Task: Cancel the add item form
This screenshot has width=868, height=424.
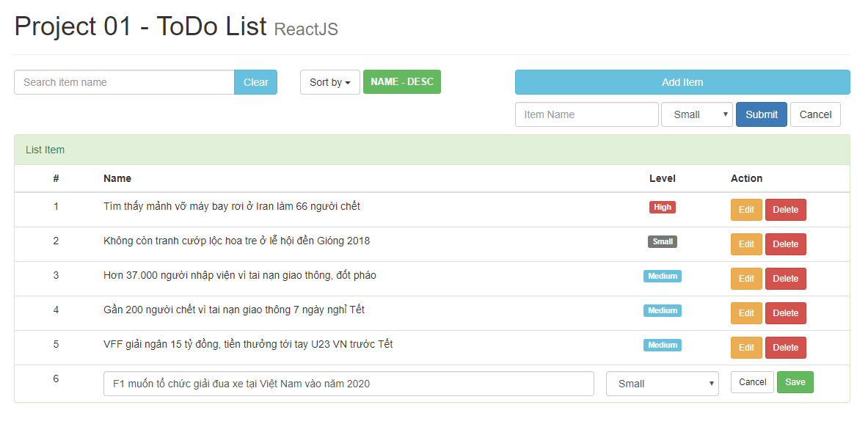Action: click(815, 114)
